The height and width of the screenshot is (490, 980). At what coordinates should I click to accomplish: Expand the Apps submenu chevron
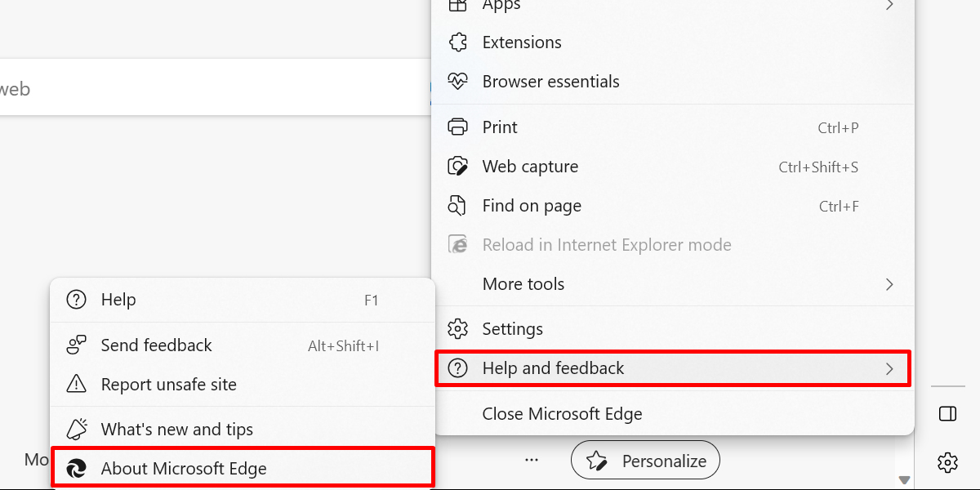point(889,5)
